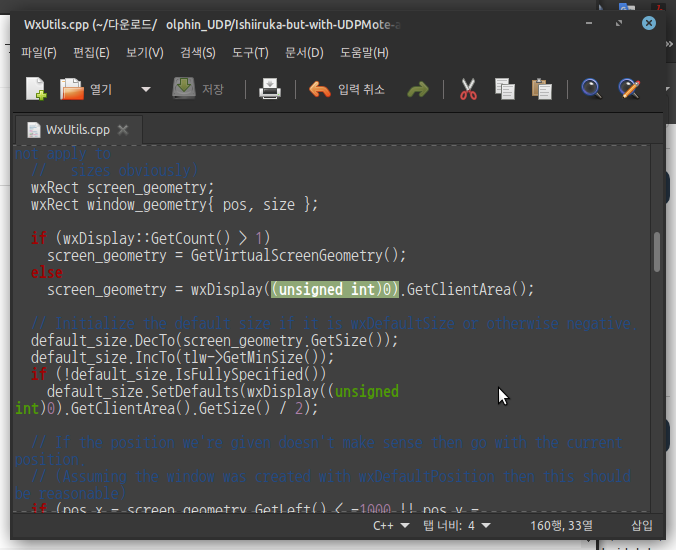This screenshot has width=676, height=550.
Task: Copy selection with the copy icon
Action: click(504, 89)
